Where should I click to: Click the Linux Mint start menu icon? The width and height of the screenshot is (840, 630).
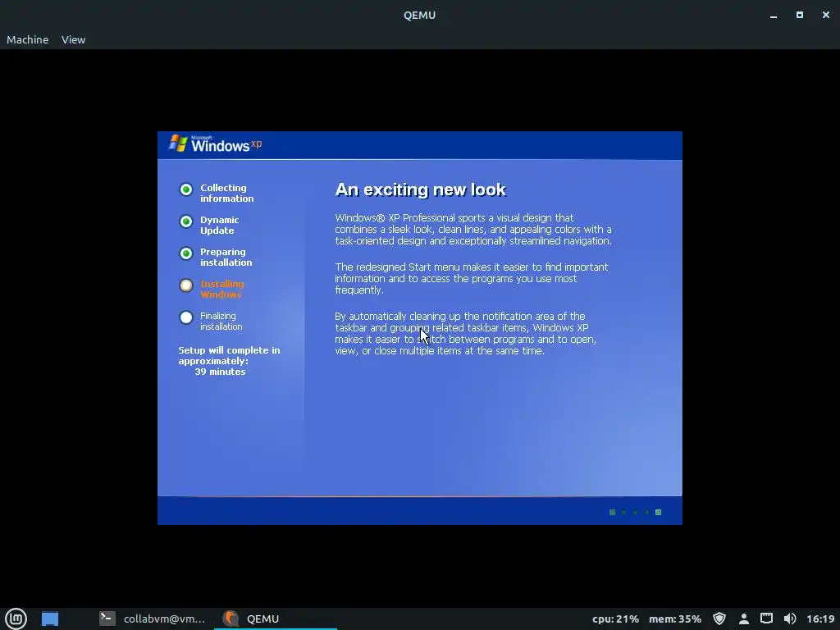16,619
